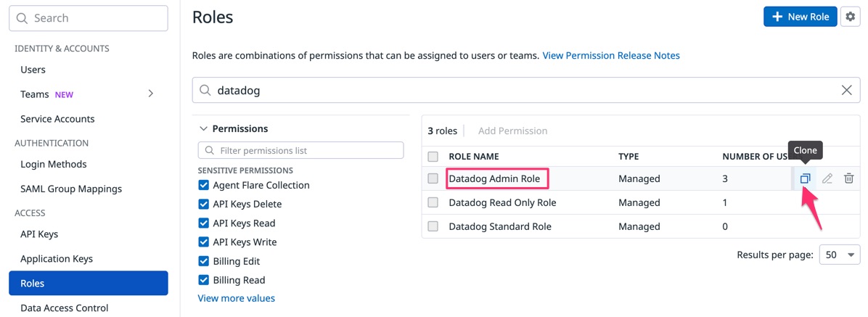The height and width of the screenshot is (317, 868).
Task: Clone the Datadog Admin Role
Action: click(x=805, y=178)
